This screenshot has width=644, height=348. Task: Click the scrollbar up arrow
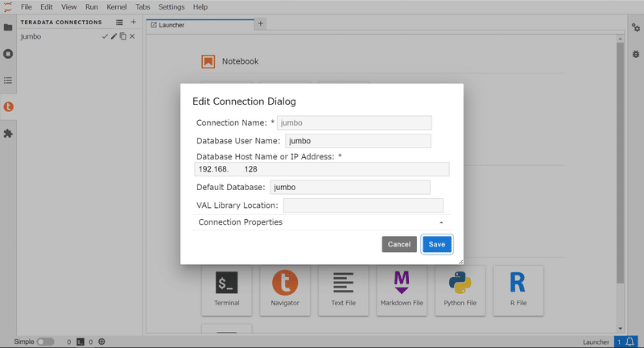click(x=620, y=39)
